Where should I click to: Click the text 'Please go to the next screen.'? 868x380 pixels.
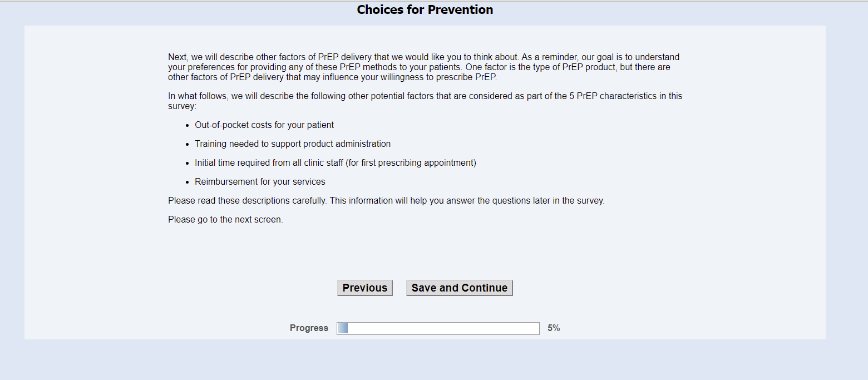[x=225, y=220]
